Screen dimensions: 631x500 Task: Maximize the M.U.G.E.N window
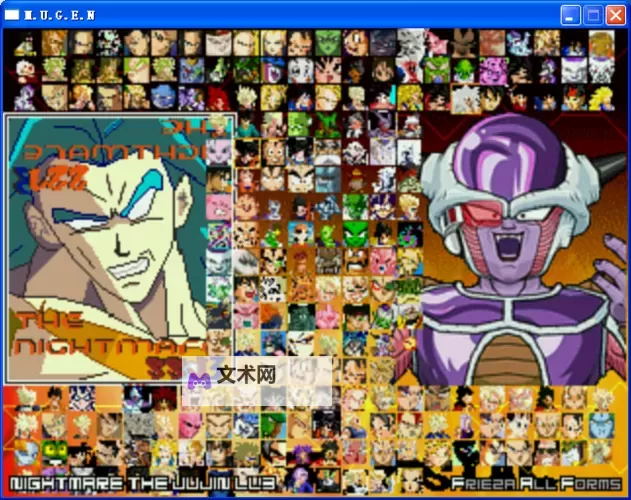coord(593,14)
